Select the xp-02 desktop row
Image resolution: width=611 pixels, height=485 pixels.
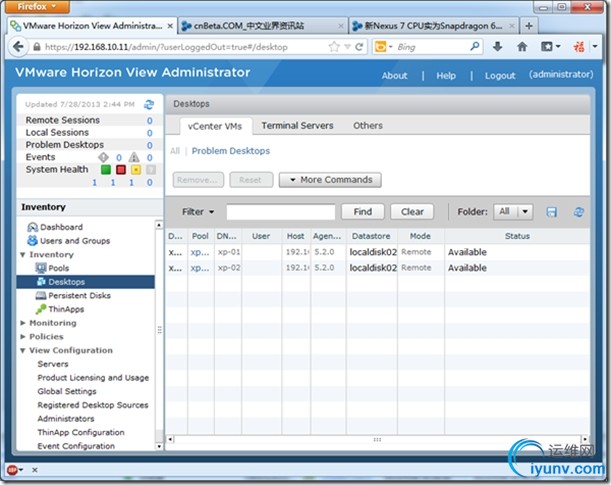(377, 268)
